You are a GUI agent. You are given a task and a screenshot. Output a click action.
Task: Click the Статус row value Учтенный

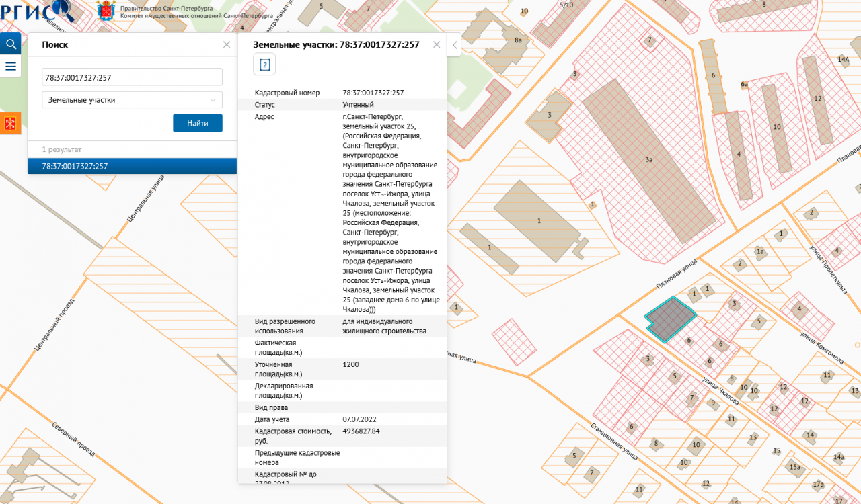pyautogui.click(x=358, y=105)
